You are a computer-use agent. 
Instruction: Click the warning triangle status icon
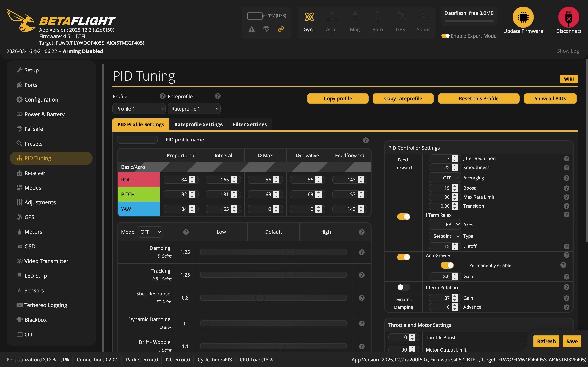click(252, 29)
